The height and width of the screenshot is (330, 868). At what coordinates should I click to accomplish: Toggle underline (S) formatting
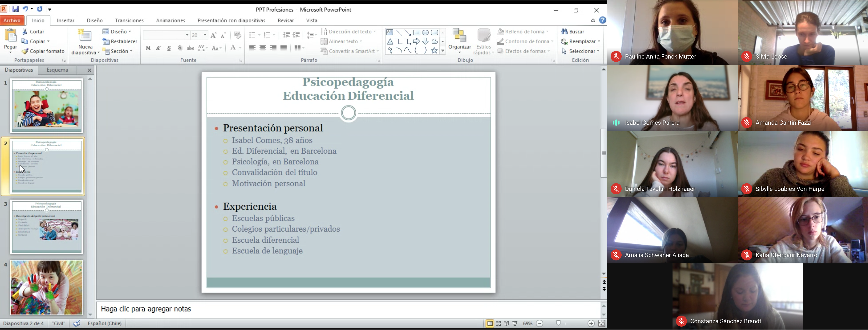pos(169,48)
